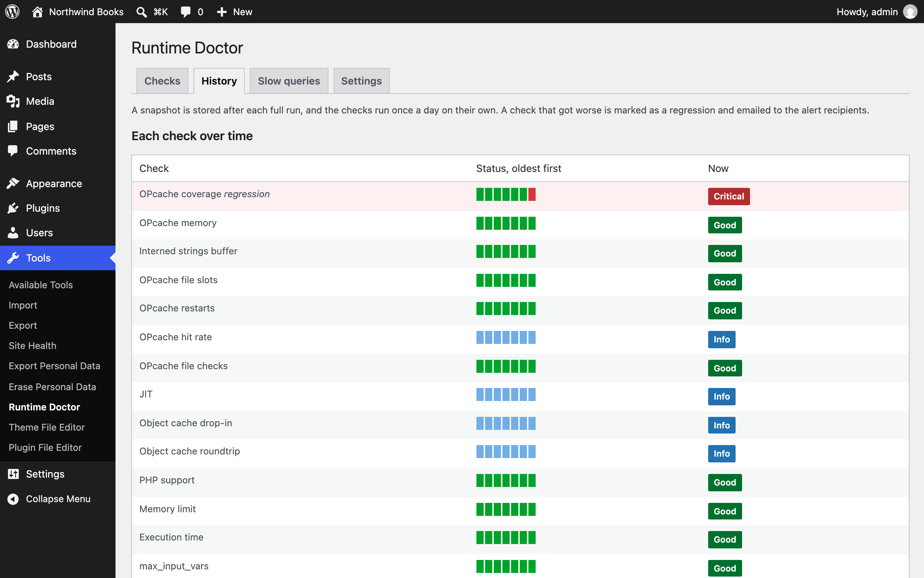Click the Northwind Books site name
The width and height of the screenshot is (924, 578).
(x=86, y=12)
